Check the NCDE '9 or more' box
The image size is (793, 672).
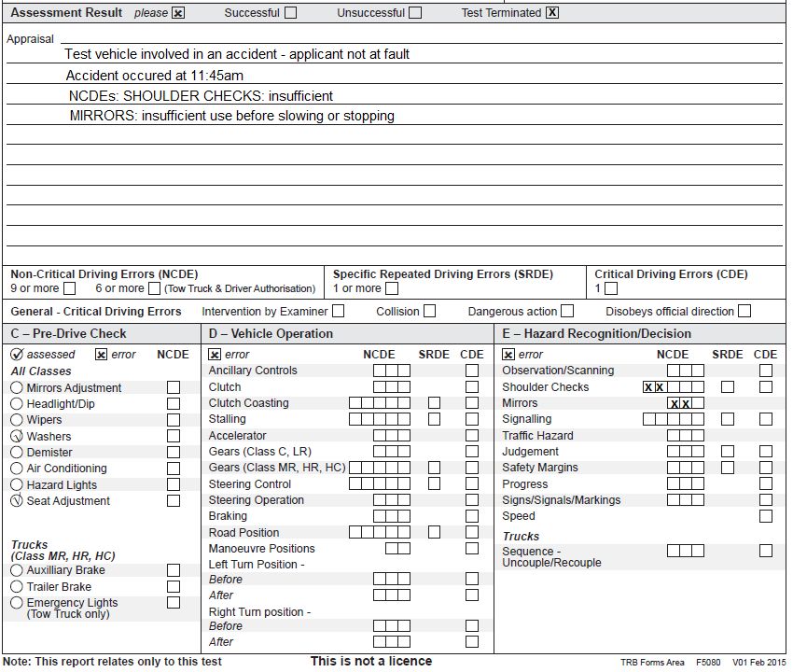(70, 288)
